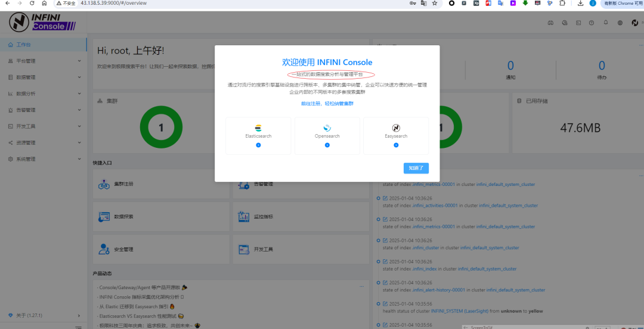
Task: Open the 告警管理 quick entry card
Action: (301, 184)
